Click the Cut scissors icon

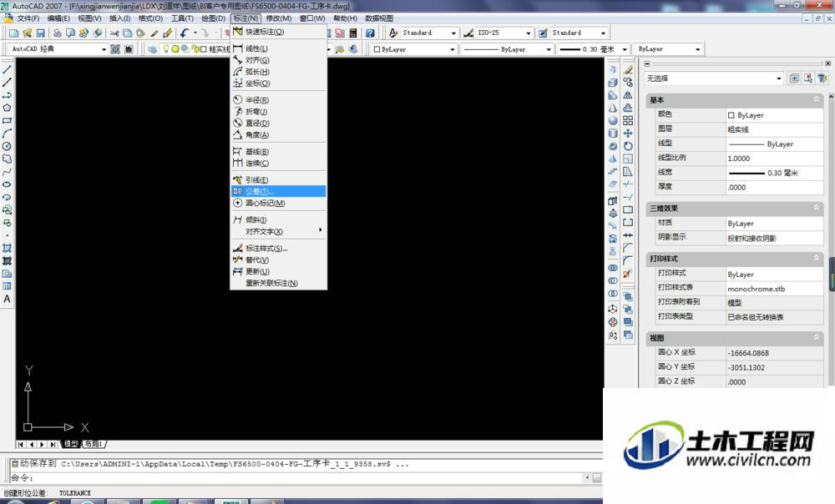click(114, 33)
